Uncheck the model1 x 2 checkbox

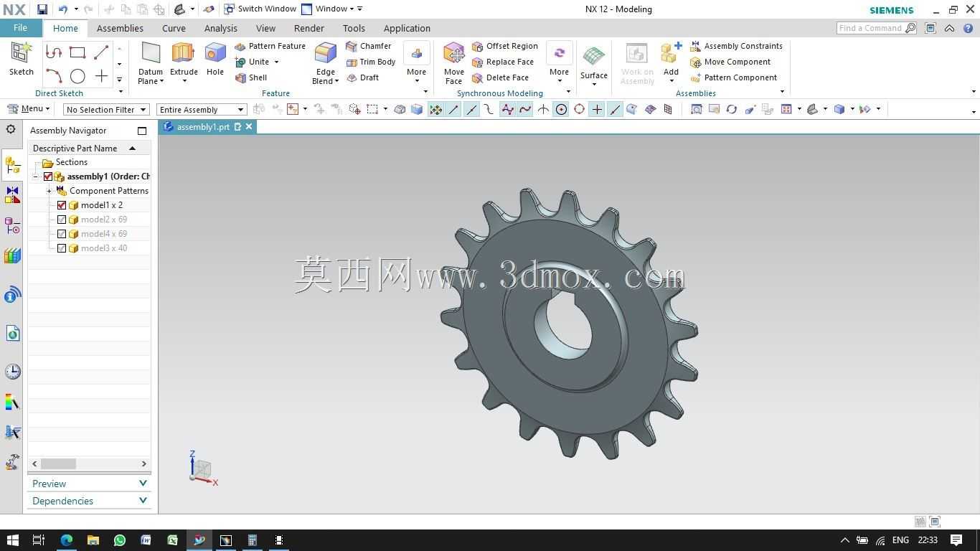point(62,205)
